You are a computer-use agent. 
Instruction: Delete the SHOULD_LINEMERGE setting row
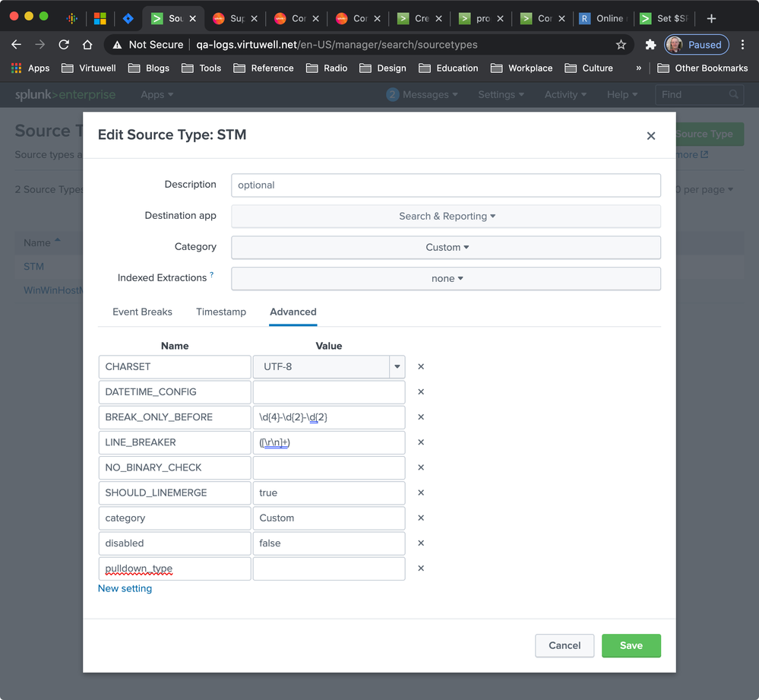[x=421, y=493]
